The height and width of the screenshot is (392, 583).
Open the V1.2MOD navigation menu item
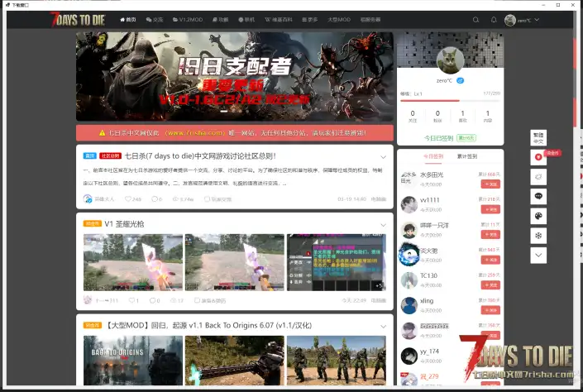click(187, 19)
